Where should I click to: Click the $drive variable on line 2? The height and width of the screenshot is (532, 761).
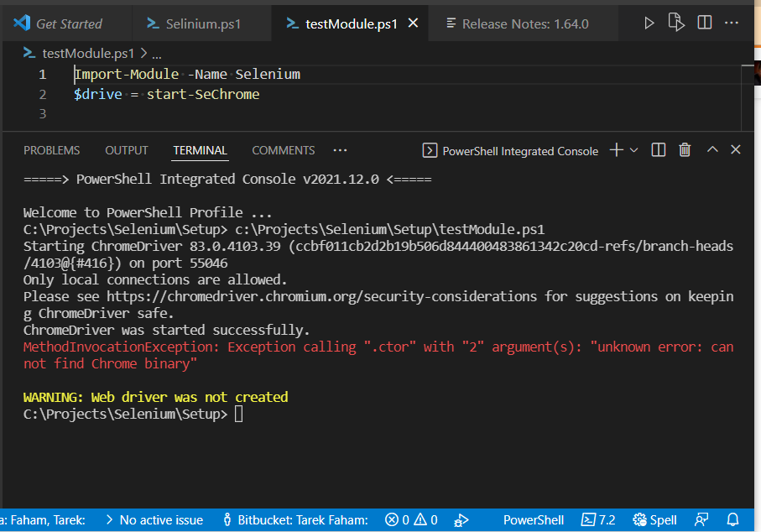tap(98, 94)
